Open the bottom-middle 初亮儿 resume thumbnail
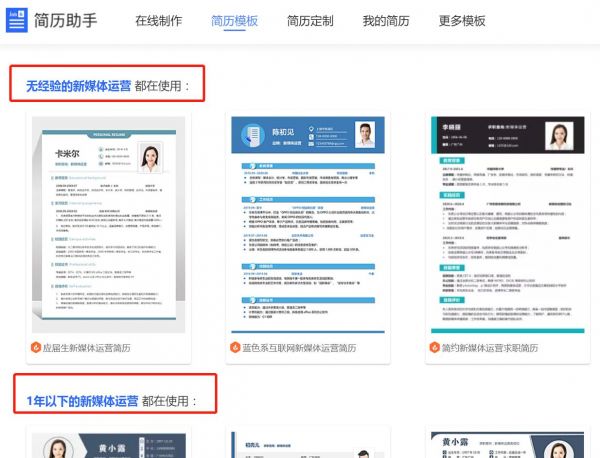600x458 pixels. click(307, 444)
